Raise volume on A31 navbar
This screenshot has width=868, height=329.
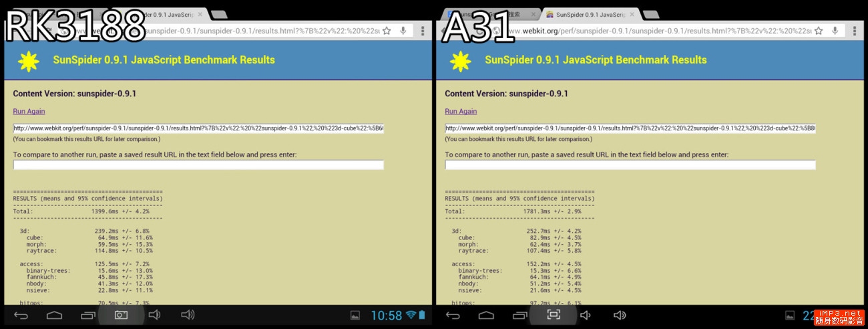point(620,315)
